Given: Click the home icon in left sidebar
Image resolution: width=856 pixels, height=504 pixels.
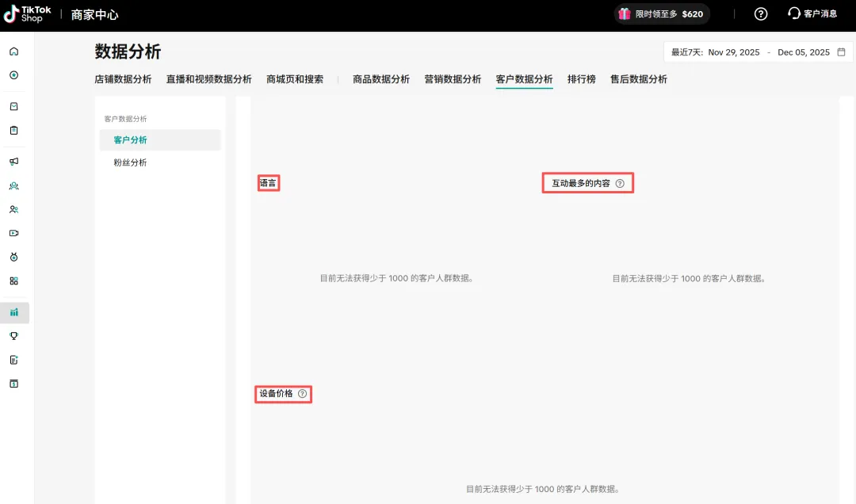Looking at the screenshot, I should [x=13, y=52].
